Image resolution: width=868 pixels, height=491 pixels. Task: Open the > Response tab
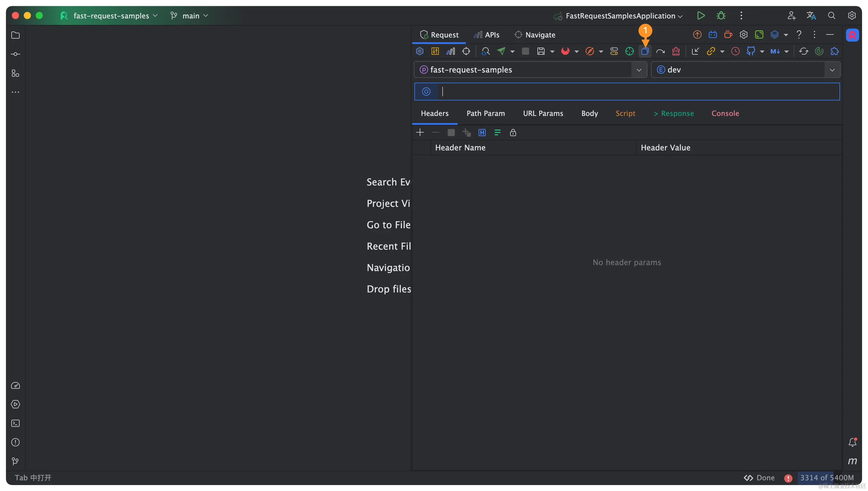click(673, 113)
